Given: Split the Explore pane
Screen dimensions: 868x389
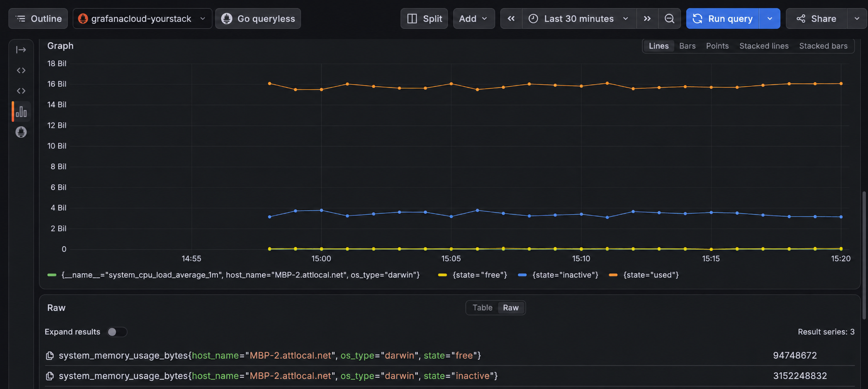Looking at the screenshot, I should (424, 19).
